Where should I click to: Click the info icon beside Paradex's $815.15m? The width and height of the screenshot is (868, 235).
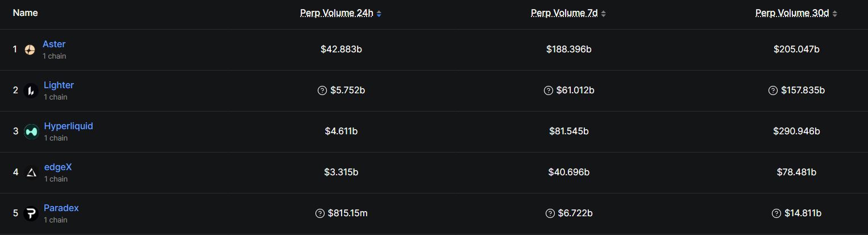320,213
